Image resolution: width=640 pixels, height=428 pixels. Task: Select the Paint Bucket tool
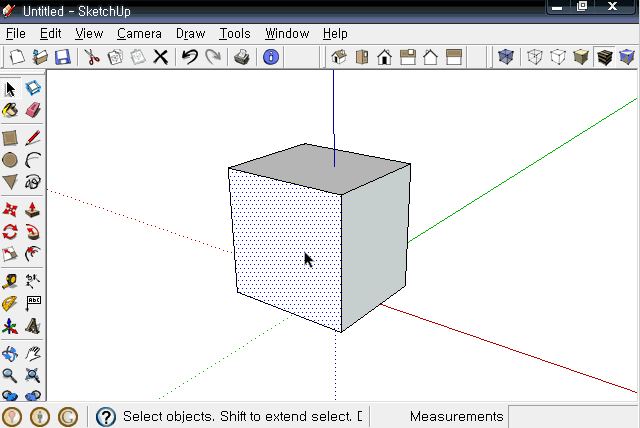point(10,110)
